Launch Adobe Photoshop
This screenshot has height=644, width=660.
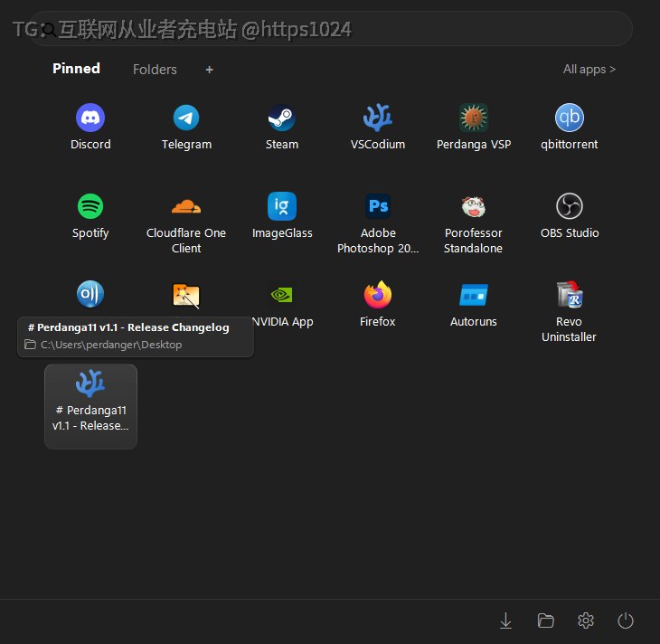pos(378,223)
